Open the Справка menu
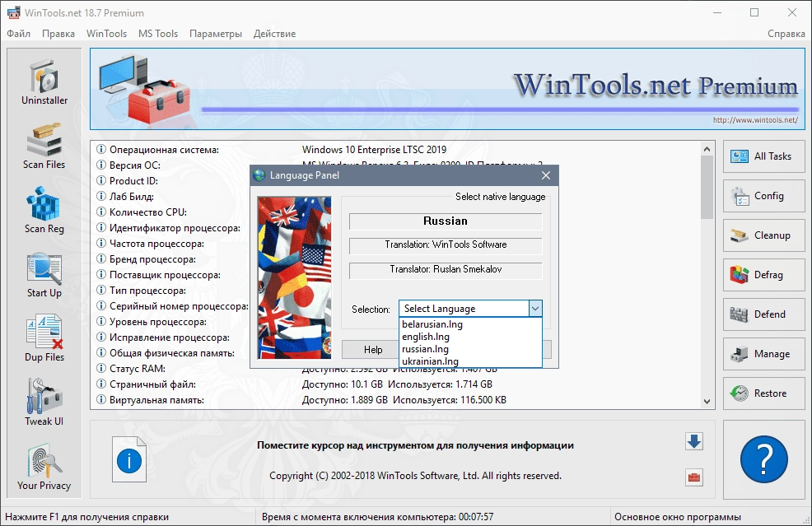This screenshot has width=812, height=526. pos(786,34)
